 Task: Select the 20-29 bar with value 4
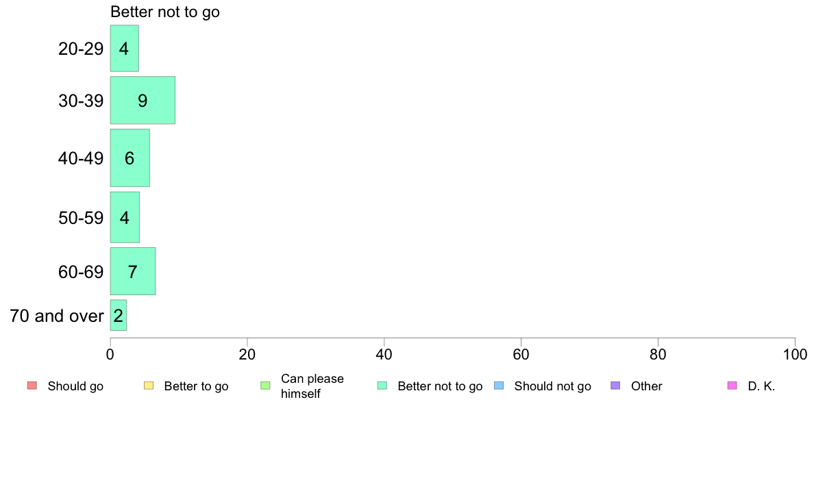pyautogui.click(x=125, y=48)
